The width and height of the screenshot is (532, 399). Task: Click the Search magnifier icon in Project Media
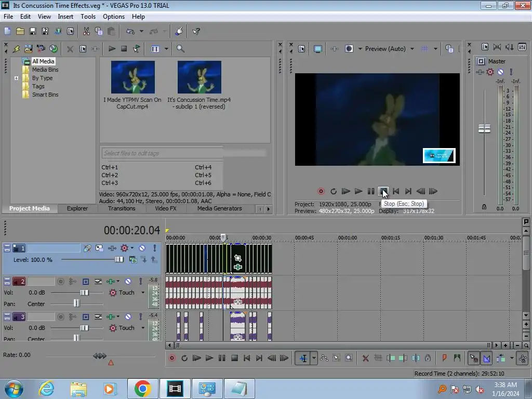coord(180,49)
